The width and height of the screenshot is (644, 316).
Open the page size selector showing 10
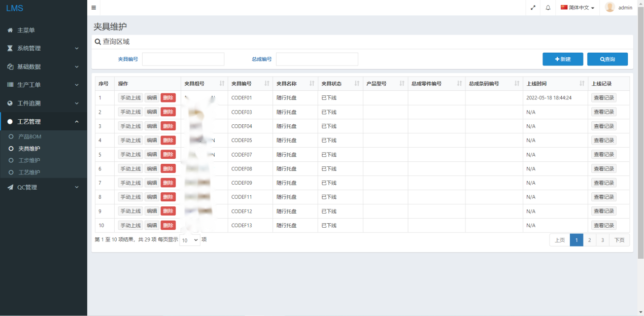[190, 240]
